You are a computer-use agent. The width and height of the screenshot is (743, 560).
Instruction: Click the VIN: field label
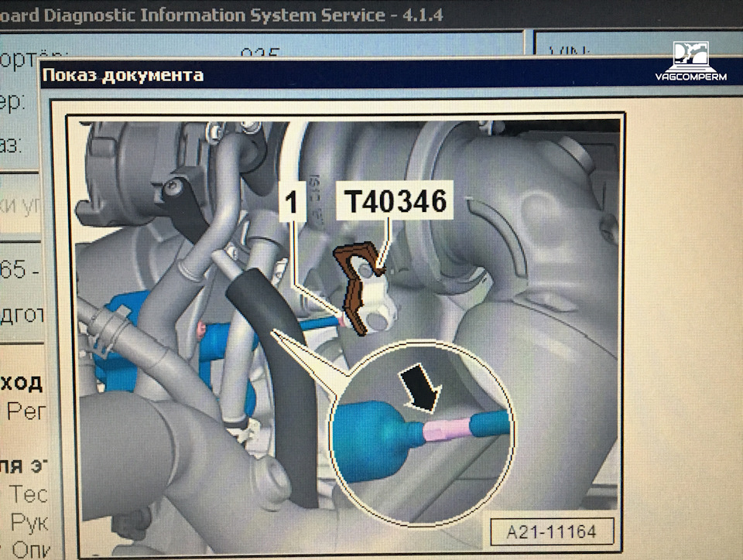tap(570, 53)
